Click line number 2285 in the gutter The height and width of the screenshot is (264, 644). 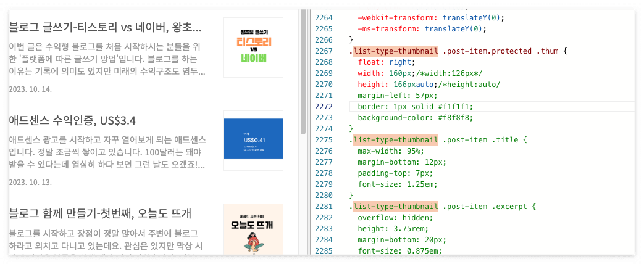pos(324,251)
